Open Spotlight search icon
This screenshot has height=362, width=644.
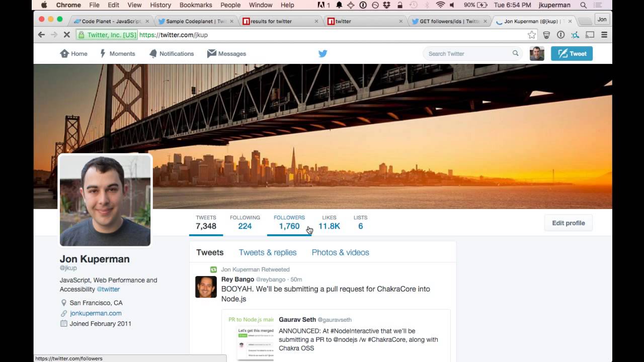tap(584, 5)
